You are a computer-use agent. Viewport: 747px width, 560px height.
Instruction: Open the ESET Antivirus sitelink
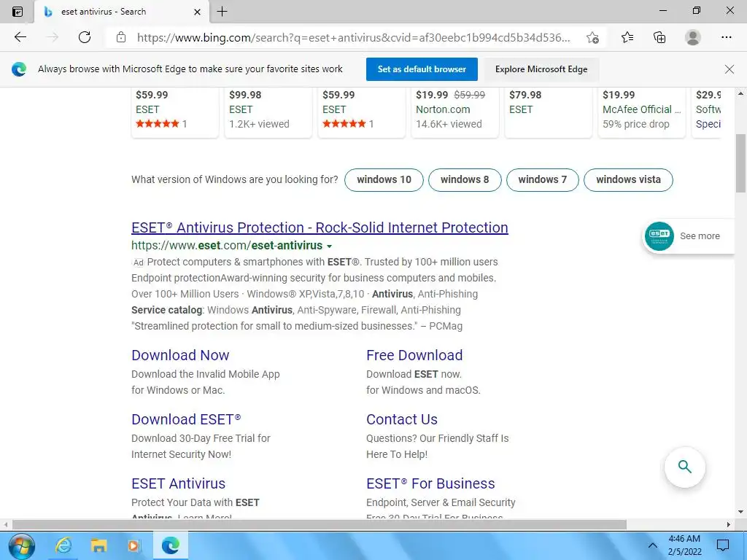pyautogui.click(x=178, y=484)
